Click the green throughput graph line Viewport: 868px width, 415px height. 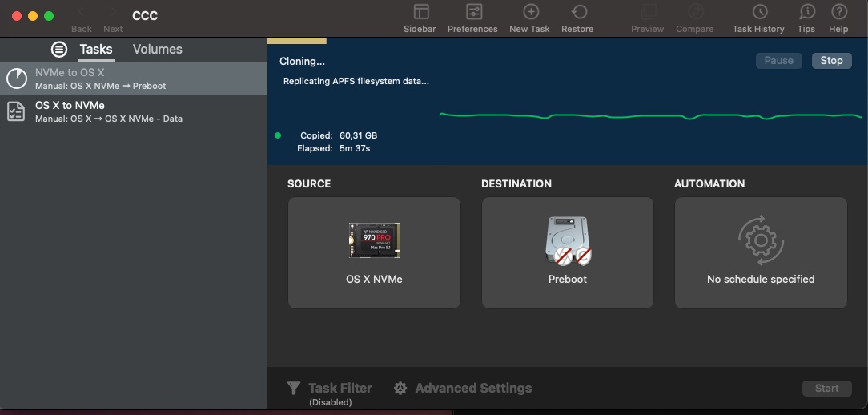pos(650,116)
